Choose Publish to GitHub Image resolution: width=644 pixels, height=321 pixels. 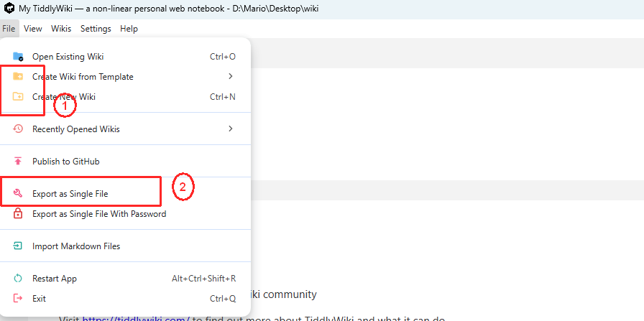125,162
